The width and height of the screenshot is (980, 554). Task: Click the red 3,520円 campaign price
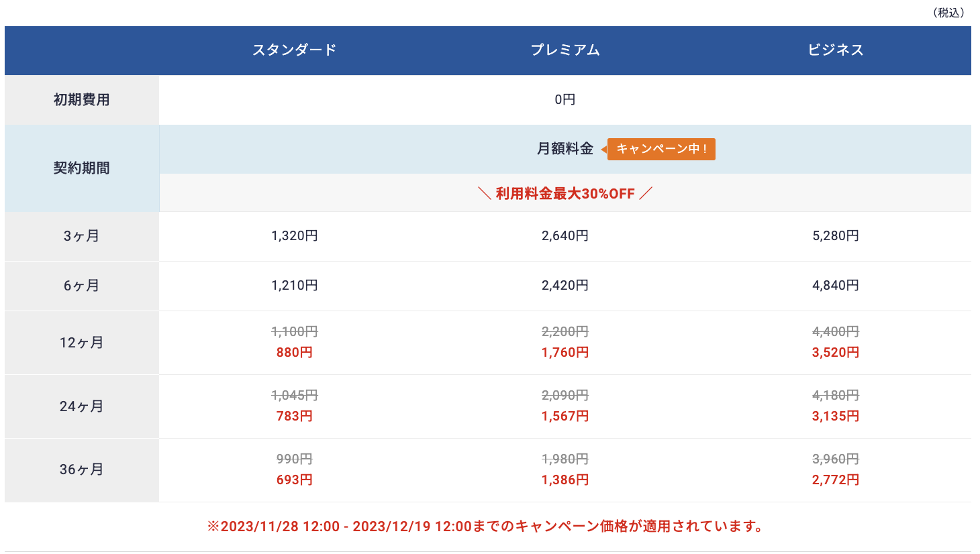coord(836,353)
